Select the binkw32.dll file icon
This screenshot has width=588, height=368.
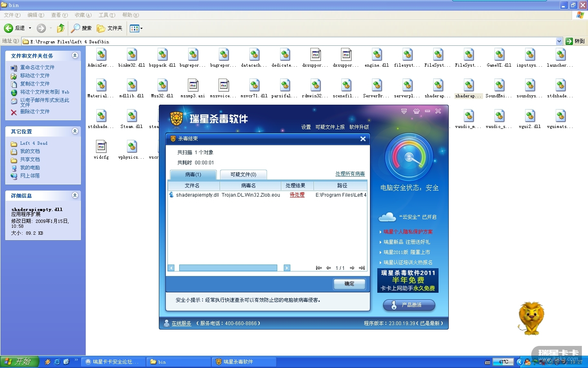click(132, 54)
